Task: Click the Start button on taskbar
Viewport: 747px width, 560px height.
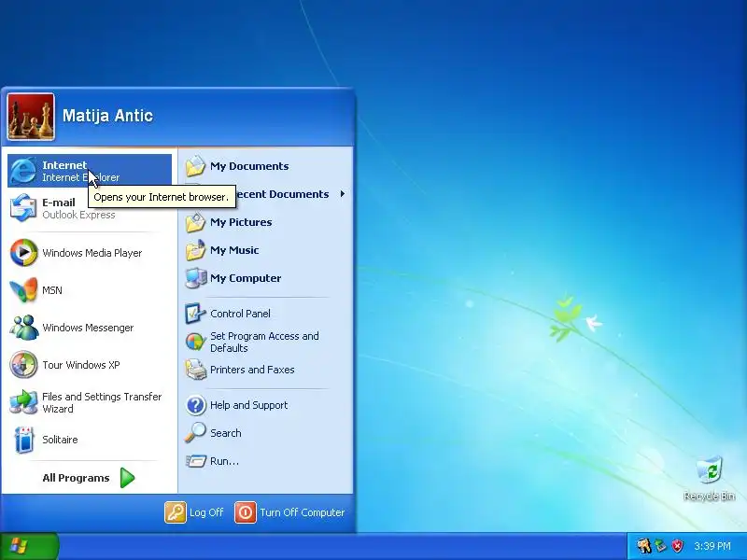Action: pos(30,546)
